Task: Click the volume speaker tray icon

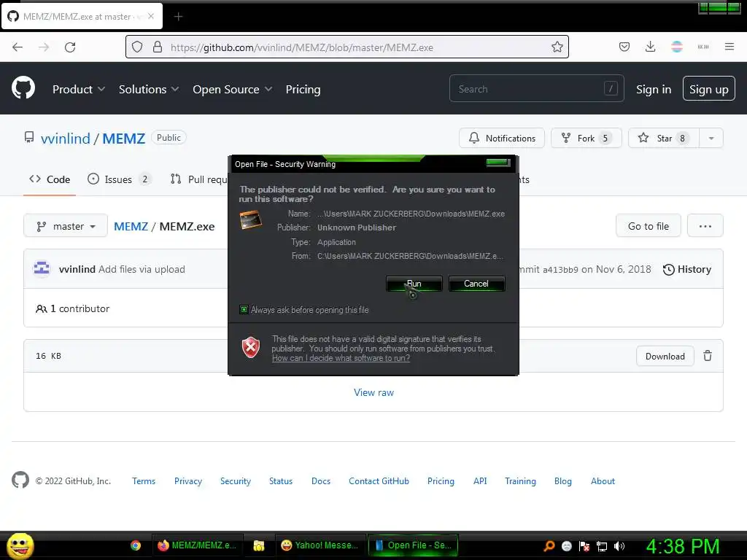Action: (619, 546)
